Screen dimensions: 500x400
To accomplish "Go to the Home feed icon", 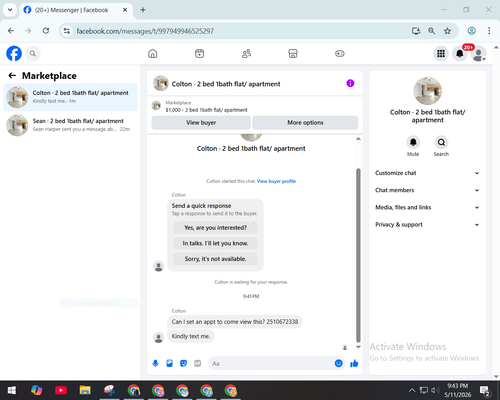I will click(x=153, y=53).
